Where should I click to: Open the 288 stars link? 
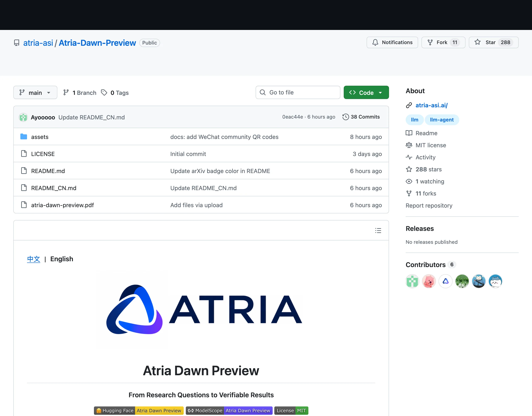click(429, 169)
